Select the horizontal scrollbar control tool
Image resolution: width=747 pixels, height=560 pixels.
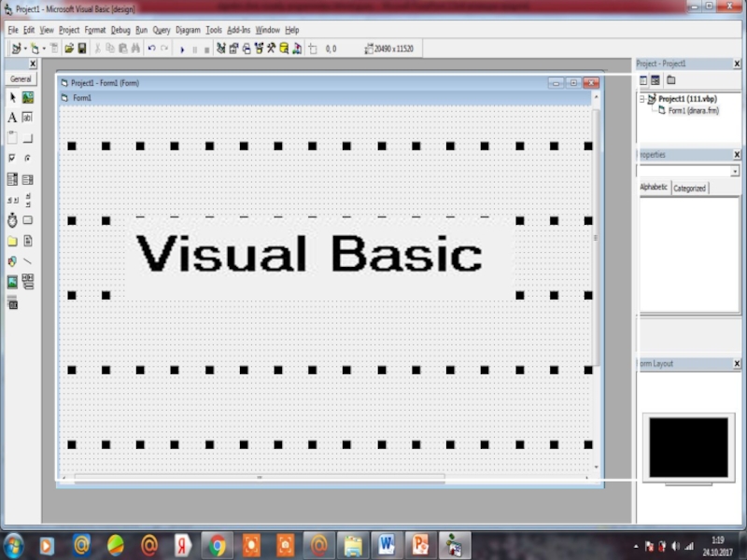pyautogui.click(x=12, y=200)
